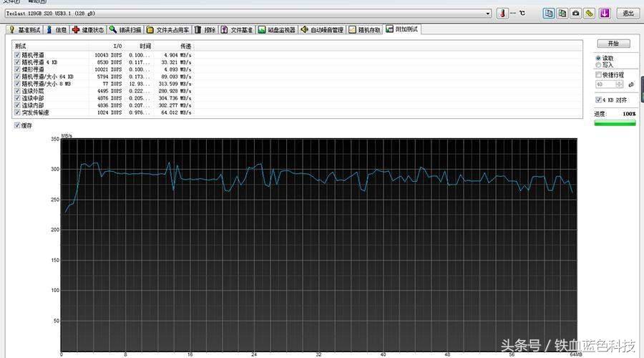Click the purple down-arrow icon
The image size is (644, 358).
click(605, 13)
